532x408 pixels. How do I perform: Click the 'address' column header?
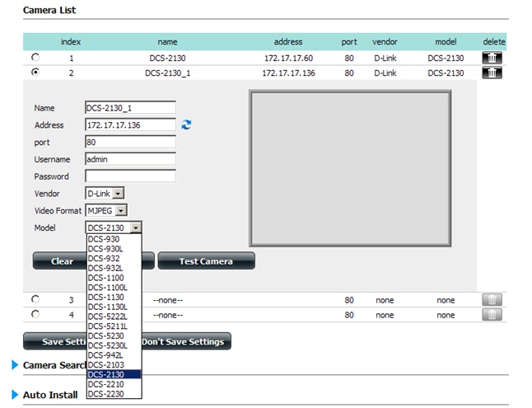[288, 42]
